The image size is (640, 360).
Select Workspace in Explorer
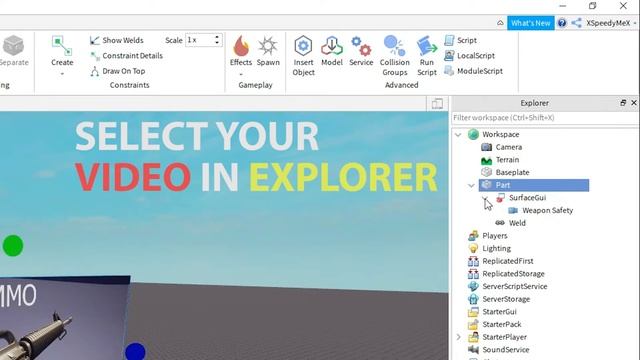[501, 134]
